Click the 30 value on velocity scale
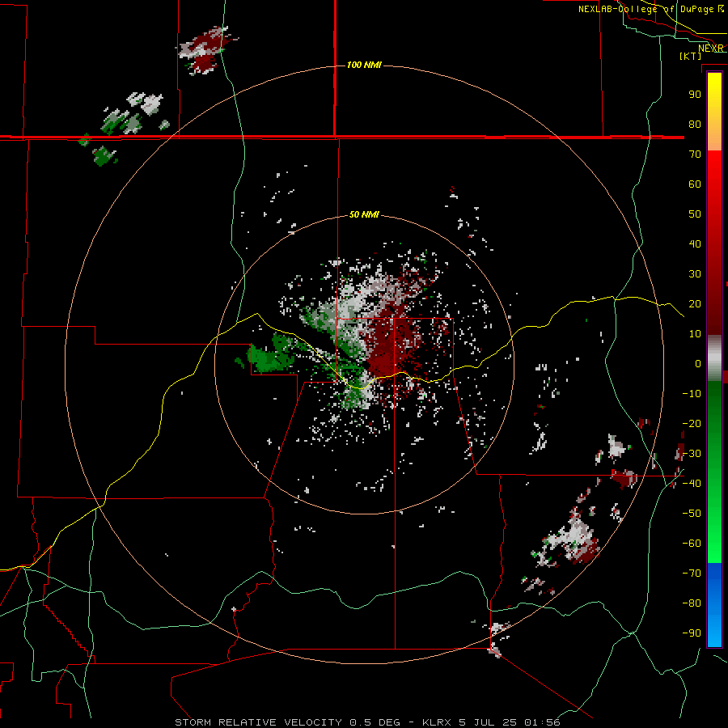728x728 pixels. pos(695,274)
